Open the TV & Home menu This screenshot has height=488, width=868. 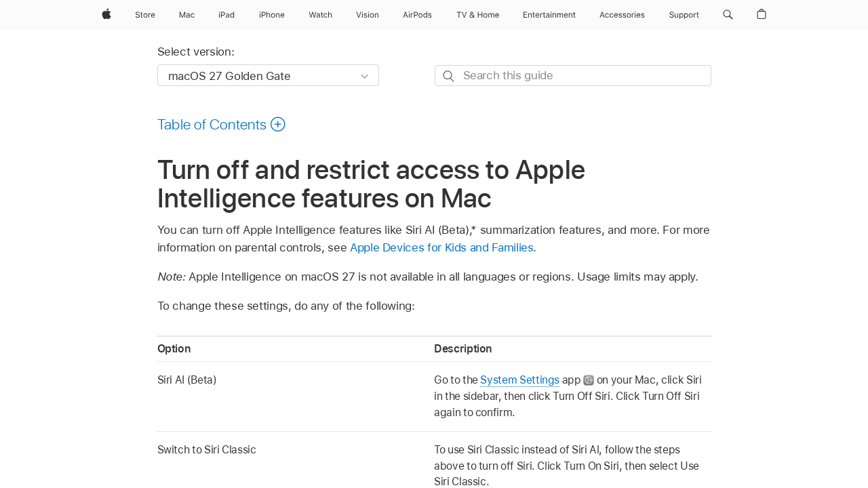[477, 15]
